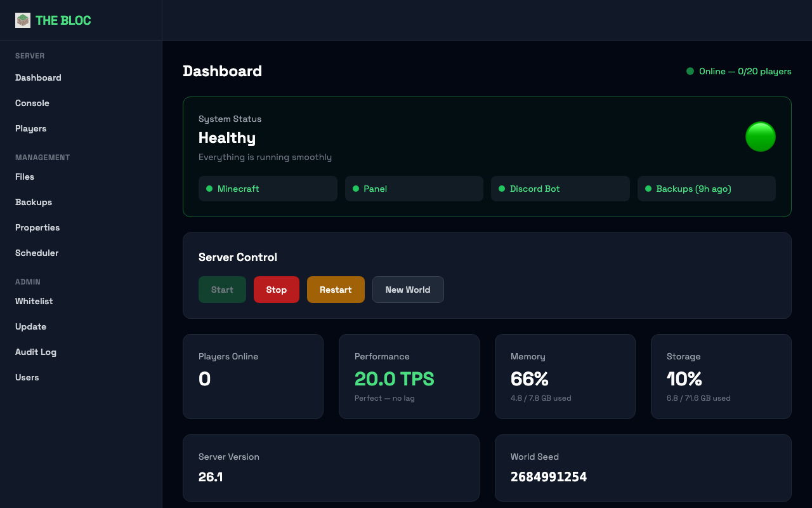Click THE BLOC logo icon
The image size is (812, 508).
[22, 20]
